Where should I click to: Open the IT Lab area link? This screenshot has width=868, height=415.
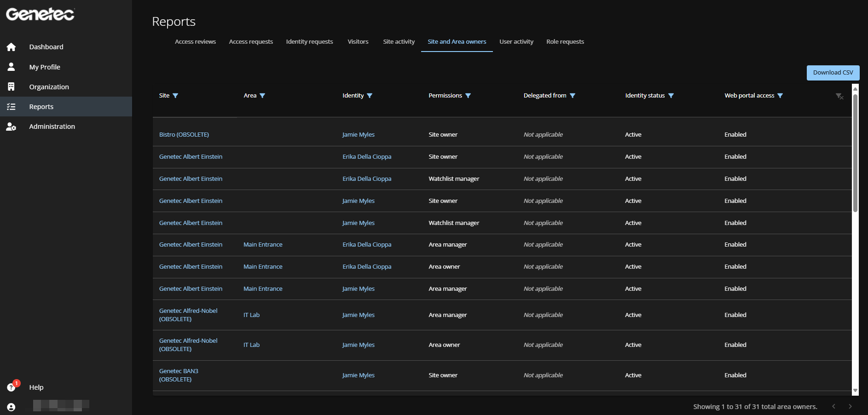(251, 315)
